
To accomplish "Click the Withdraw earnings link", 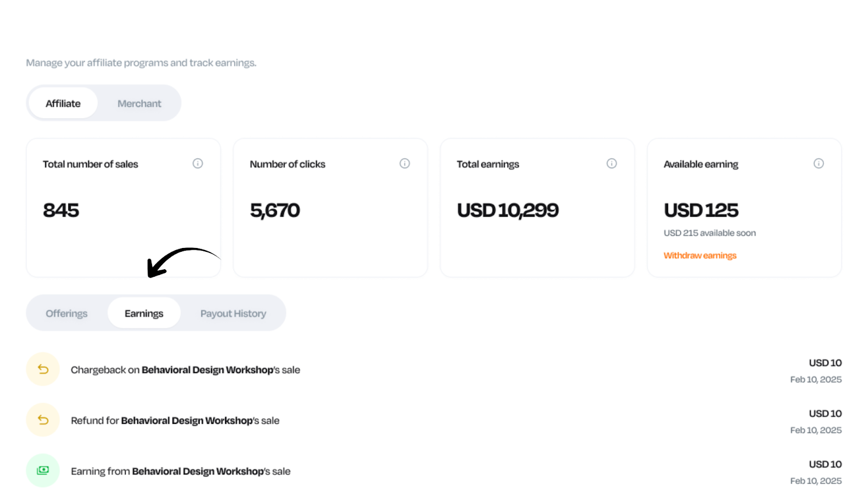I will point(700,255).
